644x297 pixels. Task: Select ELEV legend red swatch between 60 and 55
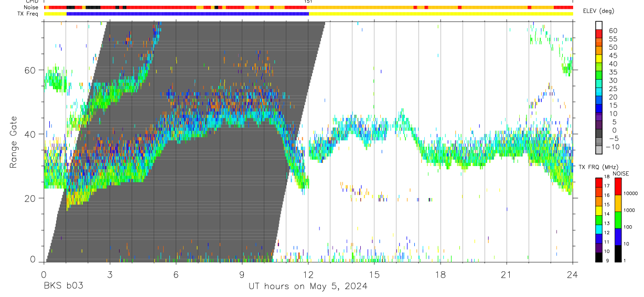tap(599, 34)
